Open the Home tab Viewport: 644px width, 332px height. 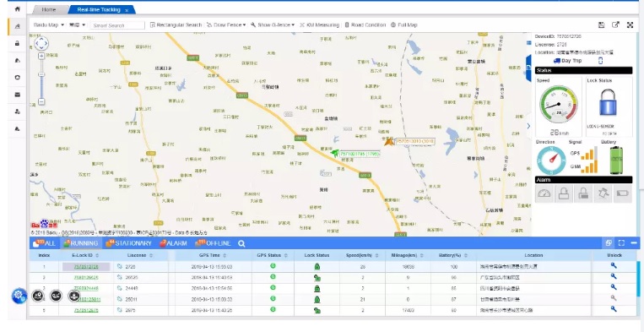tap(49, 9)
